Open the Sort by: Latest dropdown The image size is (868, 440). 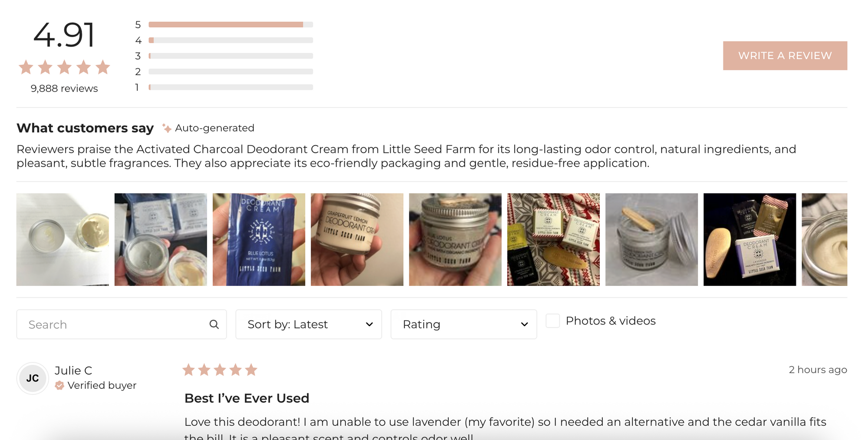point(308,324)
